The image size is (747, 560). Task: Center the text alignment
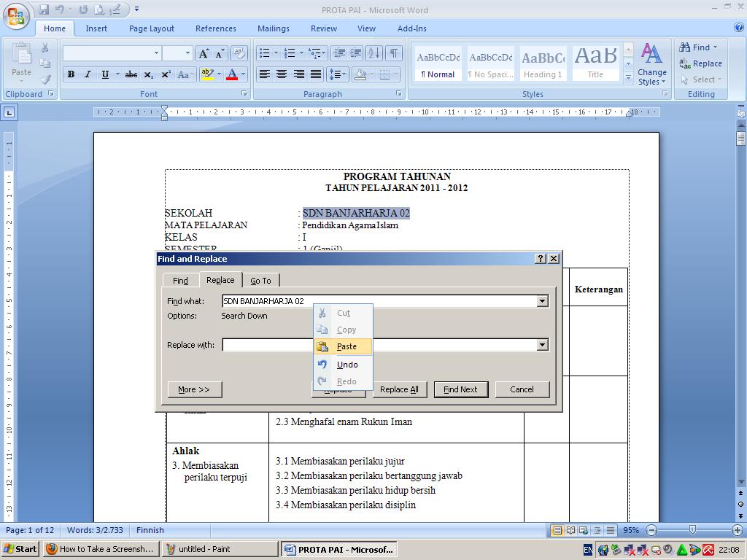pyautogui.click(x=282, y=75)
